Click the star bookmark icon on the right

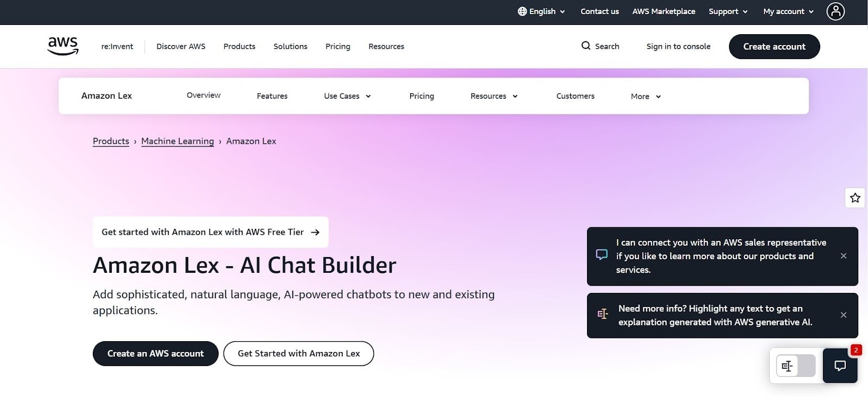[855, 197]
